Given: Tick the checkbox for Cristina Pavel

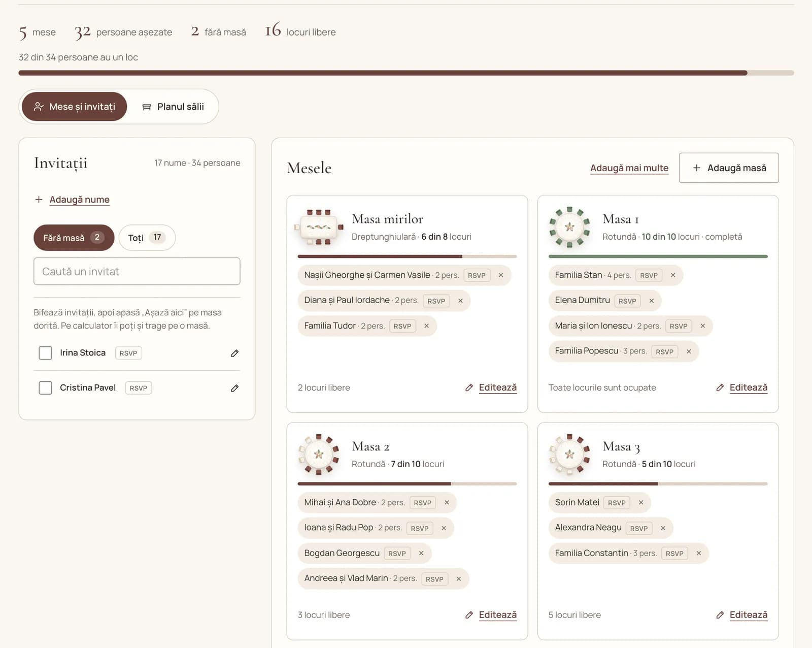Looking at the screenshot, I should (45, 388).
